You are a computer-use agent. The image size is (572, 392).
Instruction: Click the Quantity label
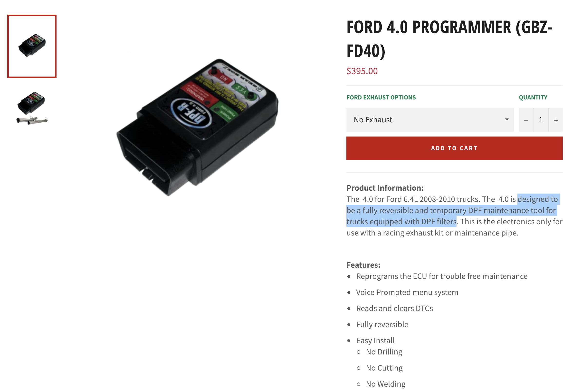[x=533, y=98]
